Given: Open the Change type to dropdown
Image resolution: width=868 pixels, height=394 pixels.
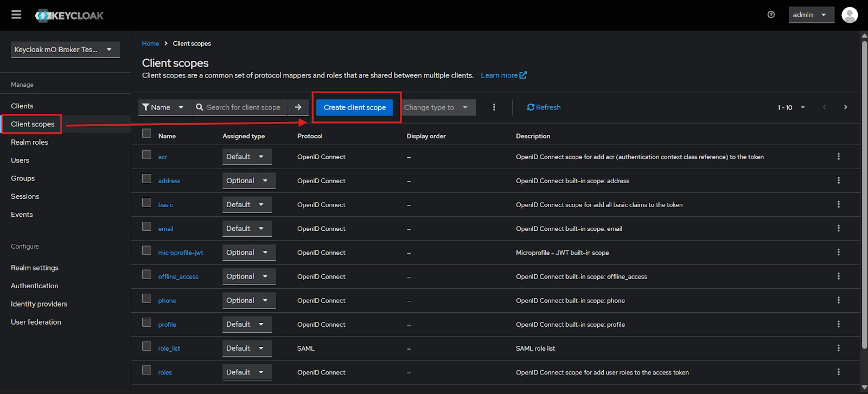Looking at the screenshot, I should (x=438, y=107).
